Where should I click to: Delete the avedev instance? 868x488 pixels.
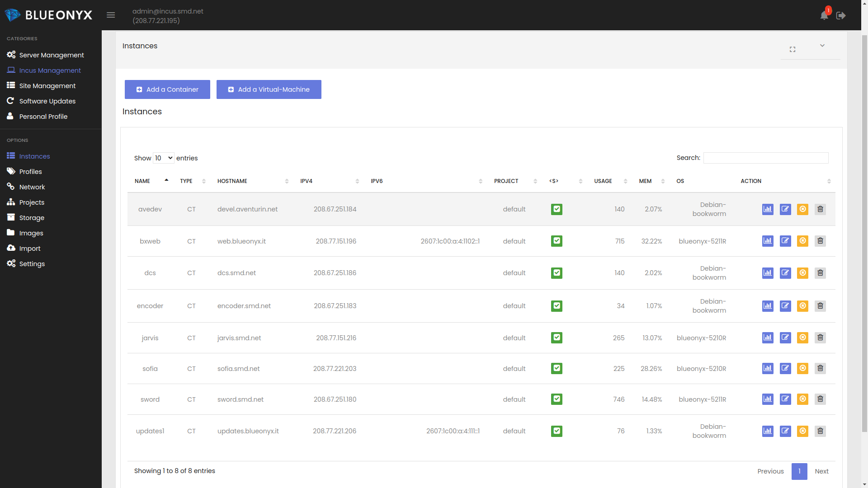[820, 209]
